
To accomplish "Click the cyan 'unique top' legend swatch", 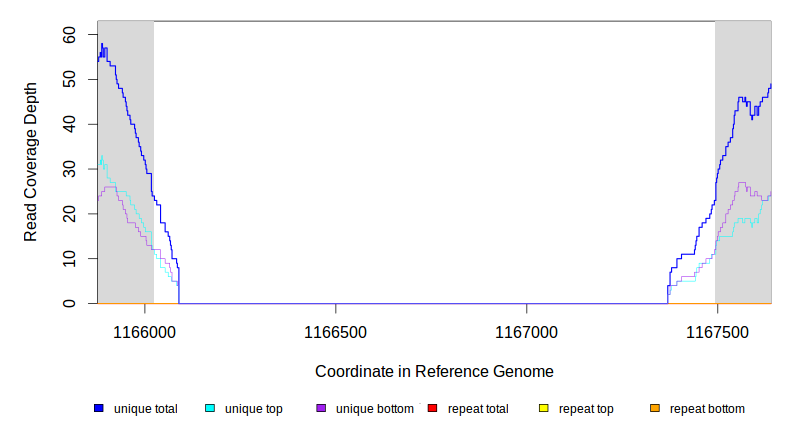I will 210,409.
